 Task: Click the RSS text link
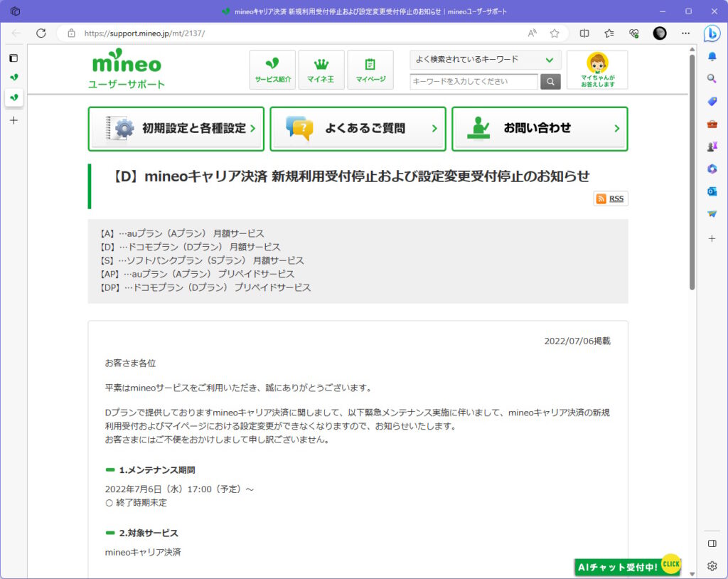[616, 199]
